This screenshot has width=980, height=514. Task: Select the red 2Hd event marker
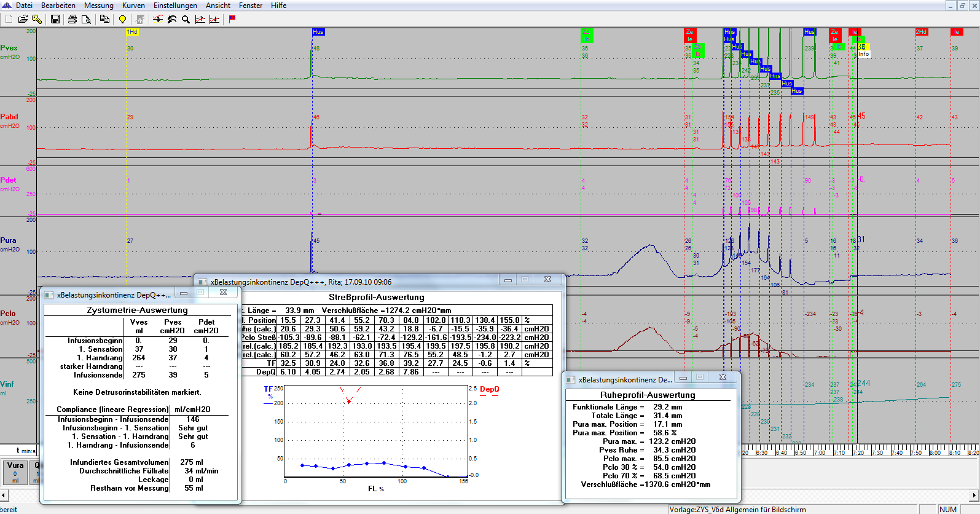point(921,32)
